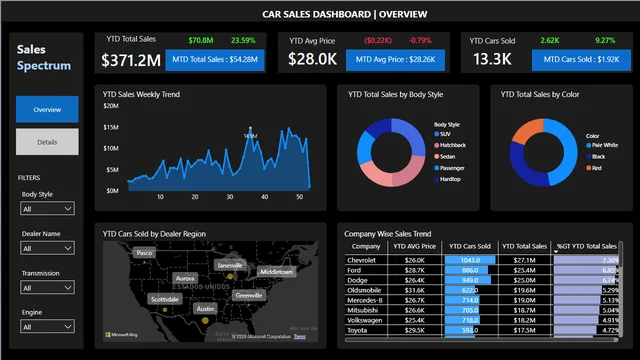Image resolution: width=640 pixels, height=360 pixels.
Task: Click the $28.0K YTD Avg Price value
Action: 313,59
